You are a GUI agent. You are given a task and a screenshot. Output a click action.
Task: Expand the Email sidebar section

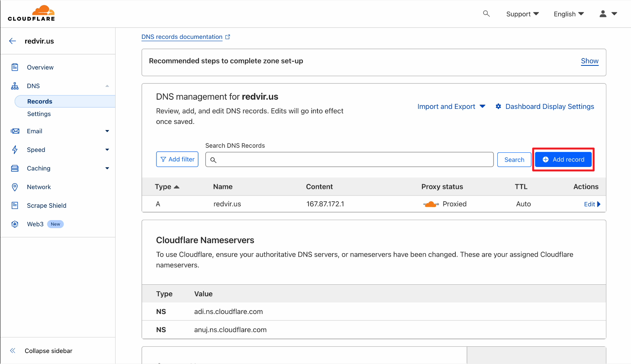(107, 131)
